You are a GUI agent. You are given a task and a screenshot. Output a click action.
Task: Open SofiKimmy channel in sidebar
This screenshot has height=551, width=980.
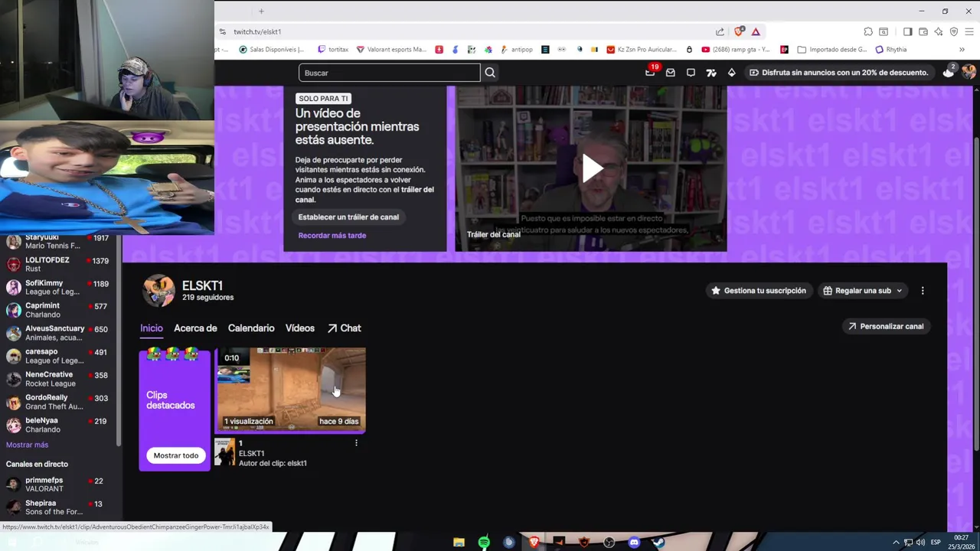(x=58, y=287)
